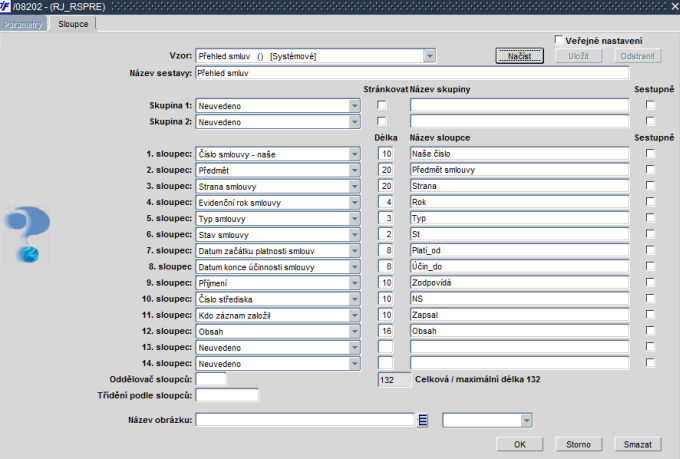Click the Název sloupce field containing Platí_od
This screenshot has height=459, width=680.
[520, 250]
